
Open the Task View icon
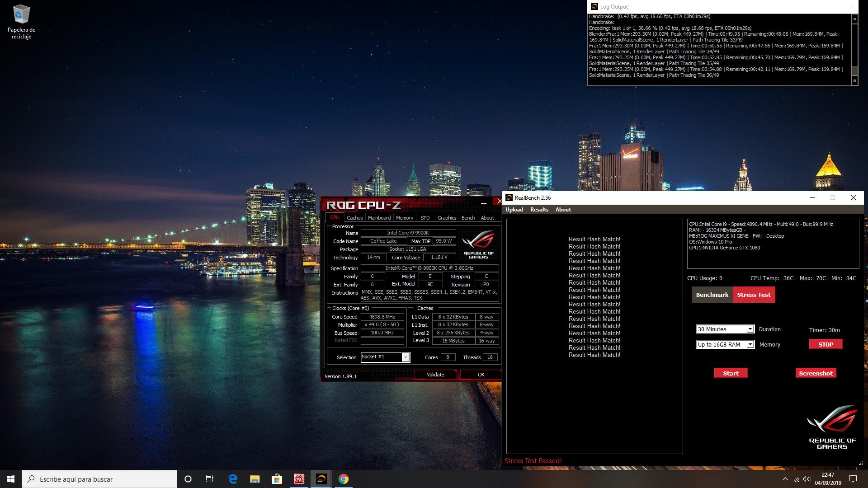(x=210, y=479)
